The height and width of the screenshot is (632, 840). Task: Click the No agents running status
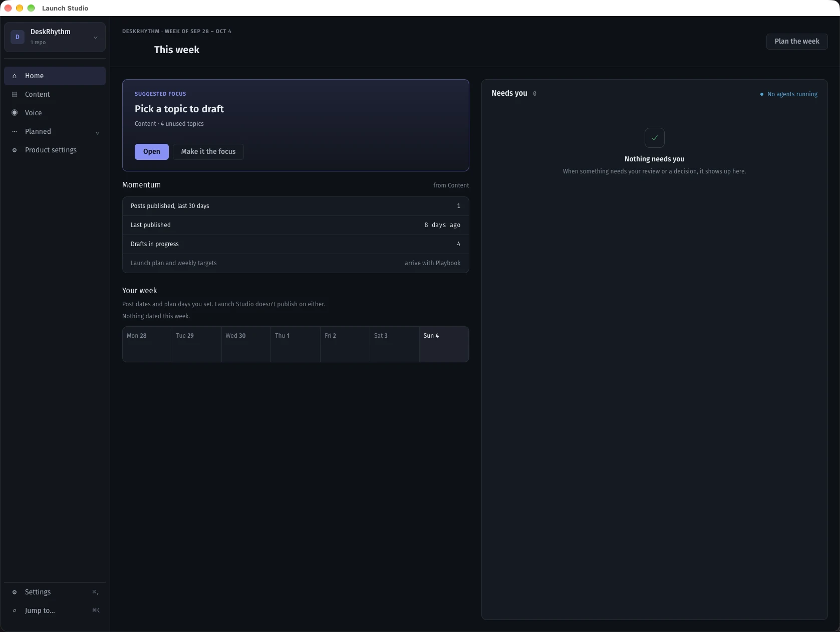coord(789,94)
